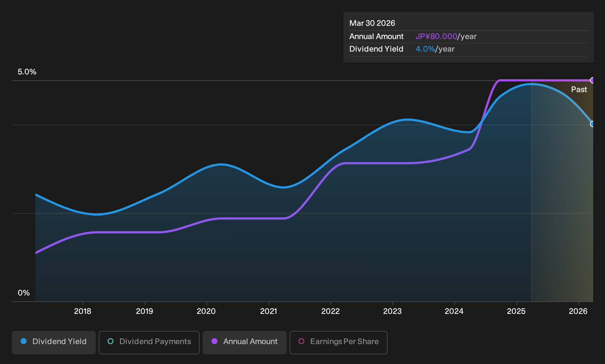Screen dimensions: 605x364
Task: Click the 5.0% y-axis label
Action: tap(27, 72)
